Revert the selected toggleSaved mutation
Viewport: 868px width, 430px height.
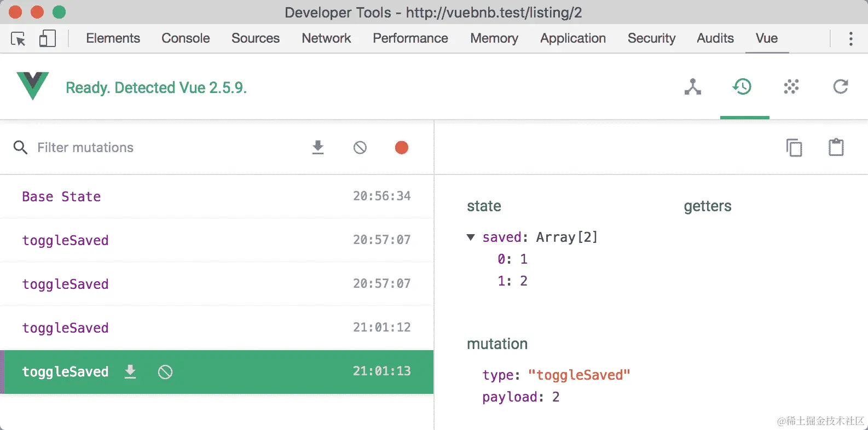coord(165,372)
